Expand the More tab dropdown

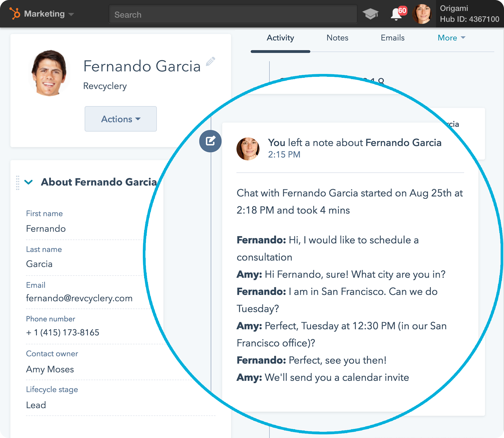click(451, 38)
